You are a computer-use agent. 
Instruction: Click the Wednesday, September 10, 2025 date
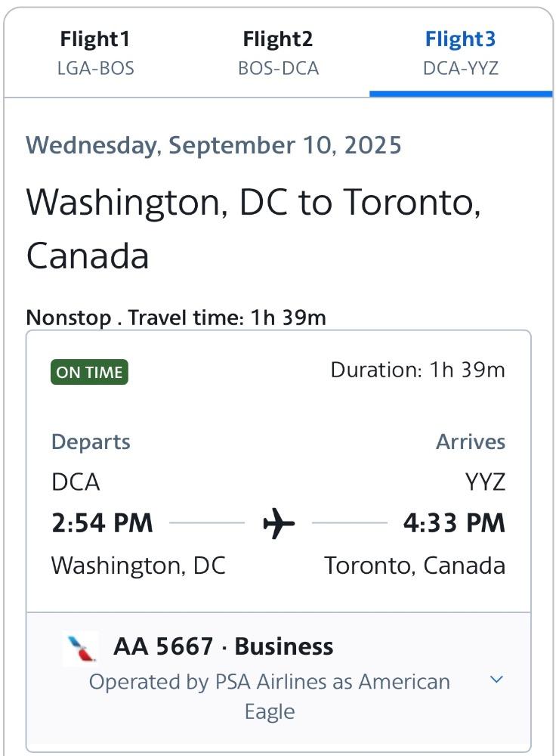214,146
